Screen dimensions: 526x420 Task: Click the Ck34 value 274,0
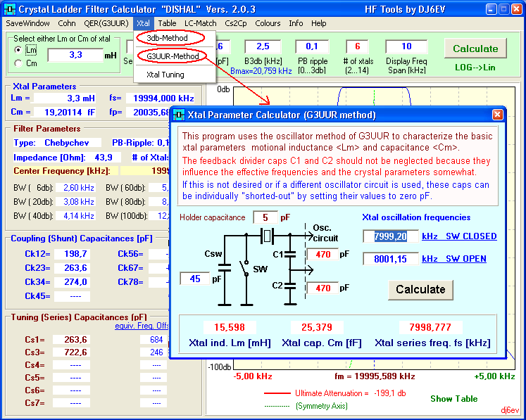[72, 282]
